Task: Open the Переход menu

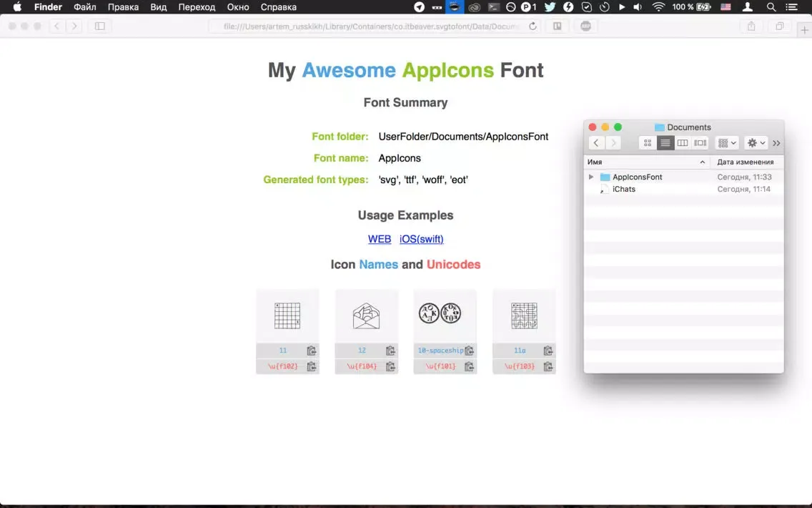Action: (197, 6)
